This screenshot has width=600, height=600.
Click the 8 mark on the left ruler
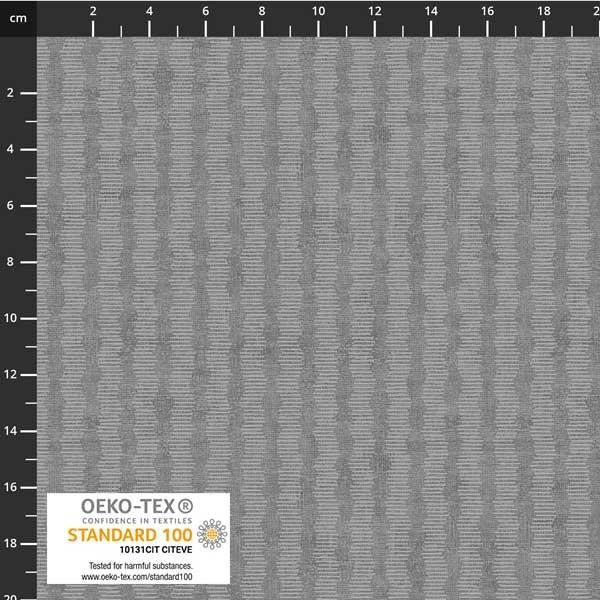pos(10,262)
